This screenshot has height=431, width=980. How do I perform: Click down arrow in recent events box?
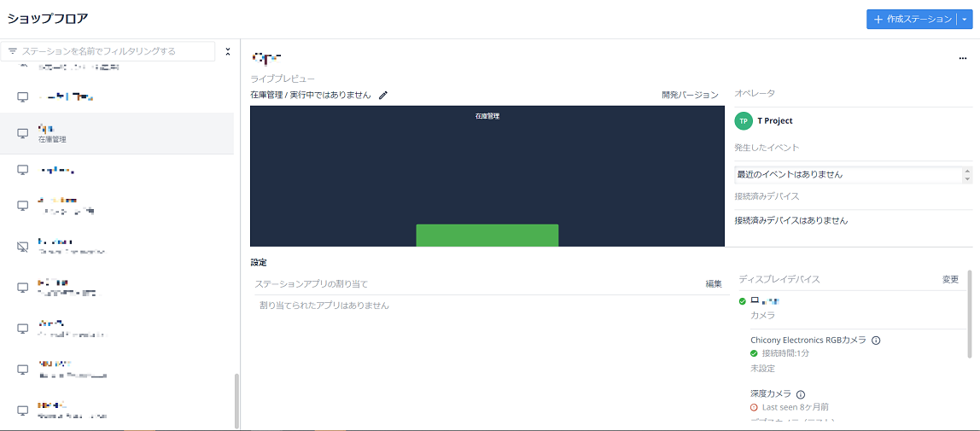point(967,178)
